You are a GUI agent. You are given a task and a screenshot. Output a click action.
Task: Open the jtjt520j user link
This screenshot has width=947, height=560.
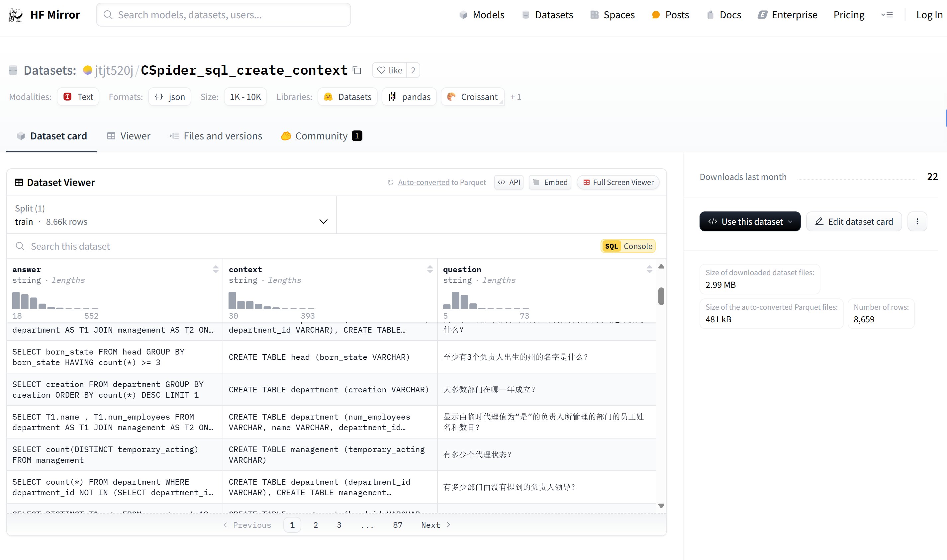(x=114, y=70)
